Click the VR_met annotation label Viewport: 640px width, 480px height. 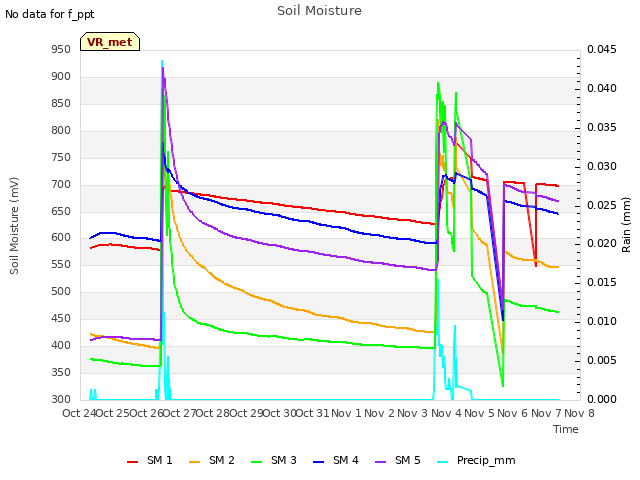tap(110, 42)
